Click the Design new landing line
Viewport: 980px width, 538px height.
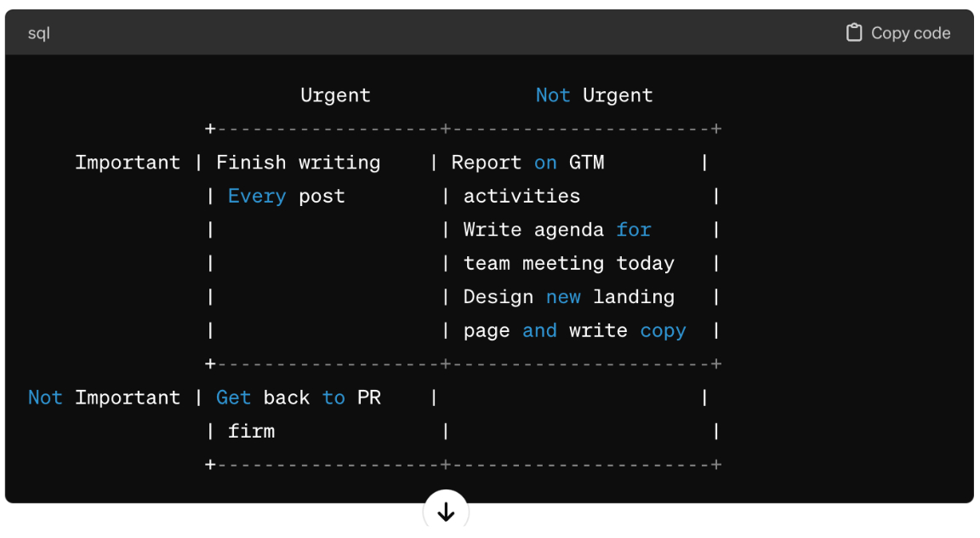569,297
